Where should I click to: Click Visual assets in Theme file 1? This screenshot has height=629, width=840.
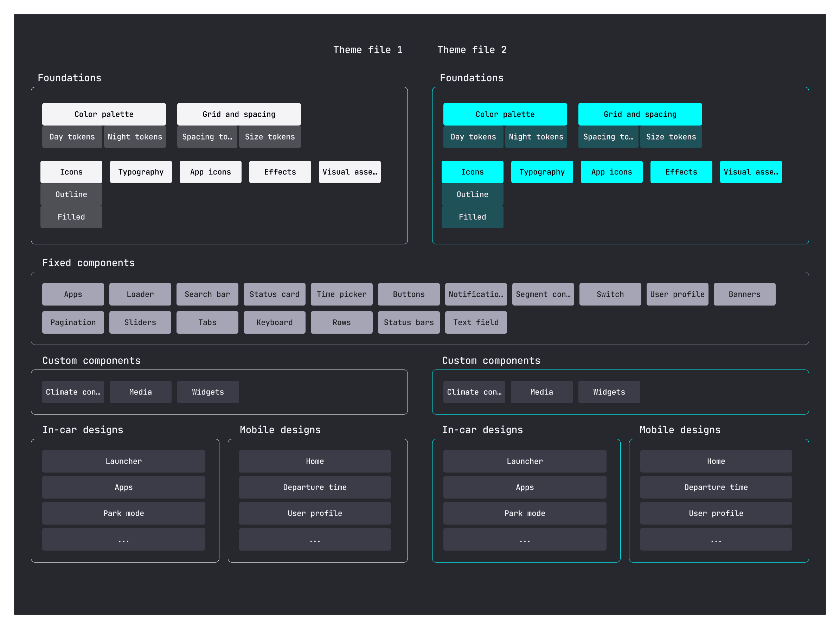pos(350,172)
